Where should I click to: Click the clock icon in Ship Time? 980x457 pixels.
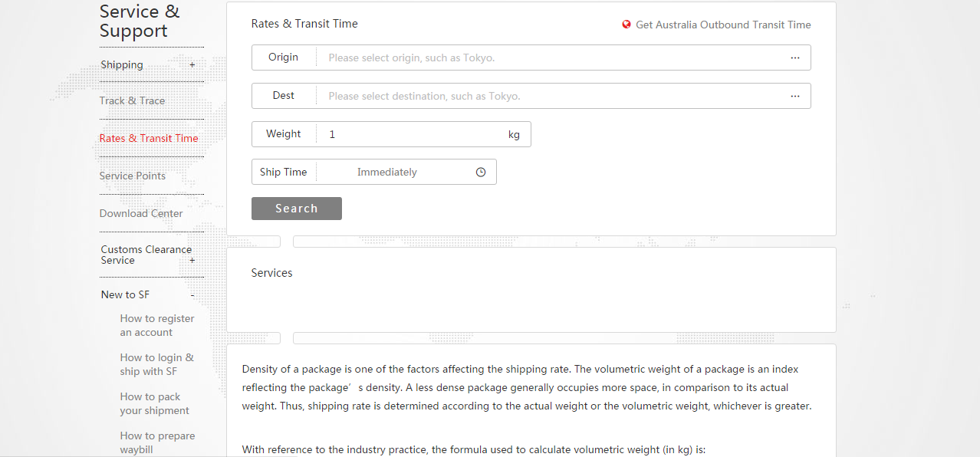tap(481, 173)
